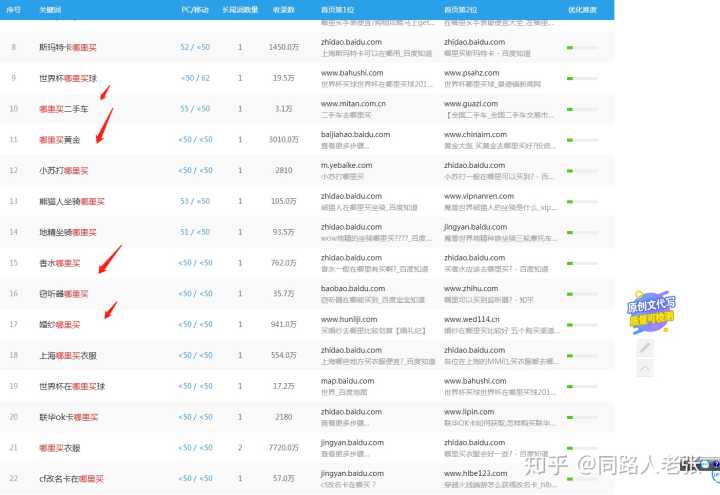This screenshot has width=720, height=495.
Task: Open keyword 世界杯哪里买球 in row 9
Action: pos(68,78)
